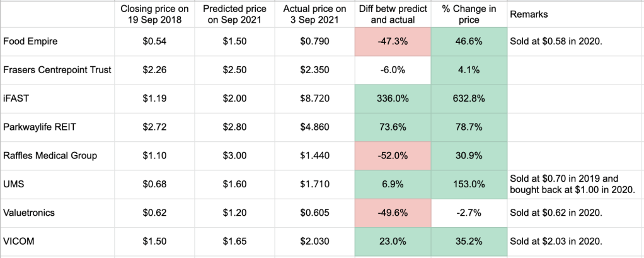Select the red -47.3% cell

[x=392, y=41]
